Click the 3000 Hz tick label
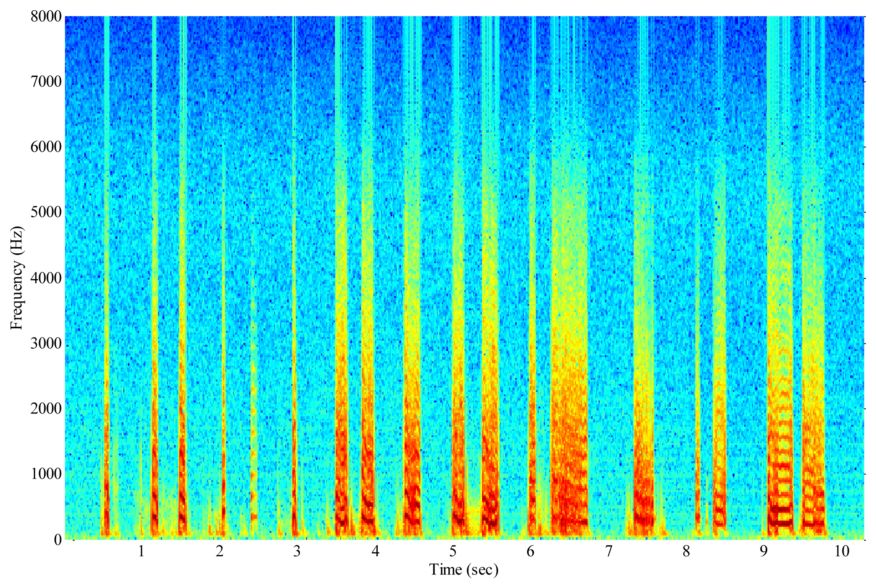Image resolution: width=876 pixels, height=588 pixels. coord(46,343)
